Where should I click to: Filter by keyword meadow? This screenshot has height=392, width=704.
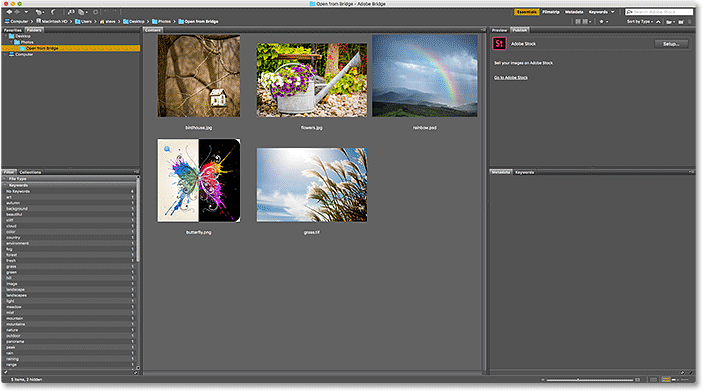tap(70, 307)
